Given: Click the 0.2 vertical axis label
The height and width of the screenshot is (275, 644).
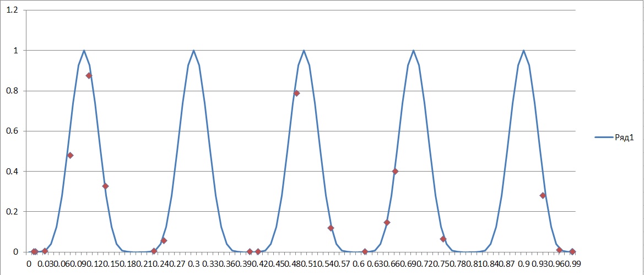Looking at the screenshot, I should pos(12,212).
